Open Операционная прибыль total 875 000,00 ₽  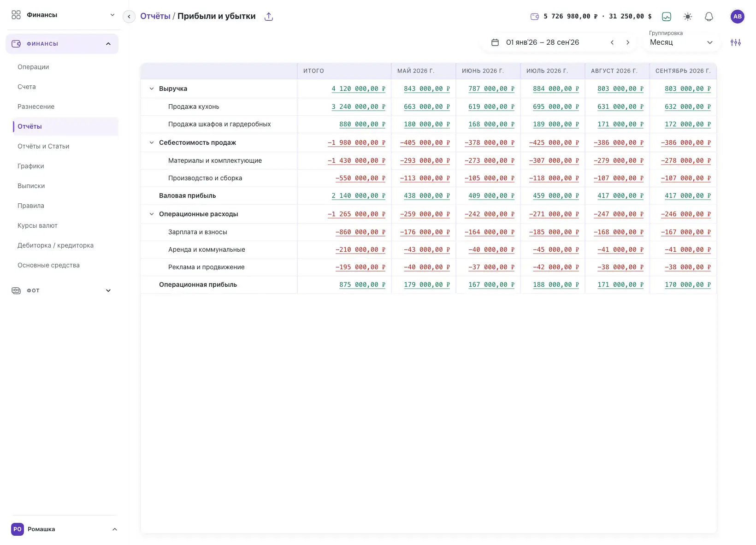tap(362, 284)
